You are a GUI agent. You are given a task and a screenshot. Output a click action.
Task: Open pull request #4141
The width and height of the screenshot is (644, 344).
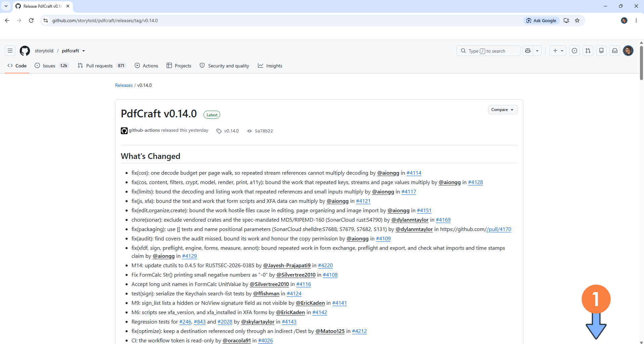click(339, 303)
